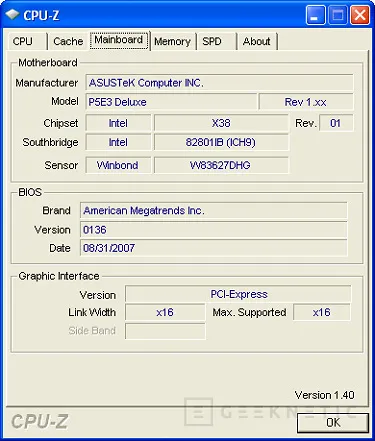Click the BIOS brand American Megatrends field
Screen dimensions: 375x441
coord(213,210)
